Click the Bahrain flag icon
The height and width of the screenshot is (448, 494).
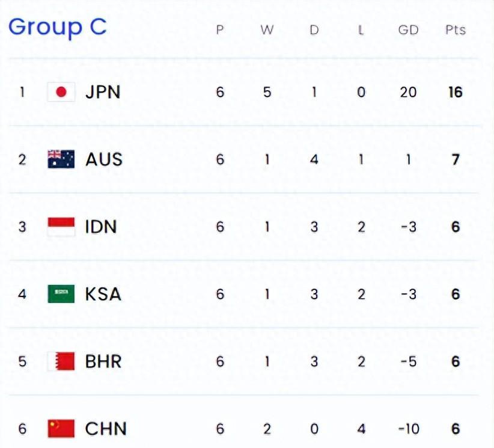61,361
